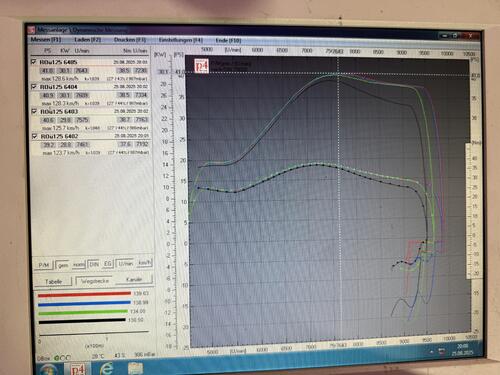Viewport: 500px width, 375px height.
Task: Select the run name ROu125 6403
Action: click(59, 111)
